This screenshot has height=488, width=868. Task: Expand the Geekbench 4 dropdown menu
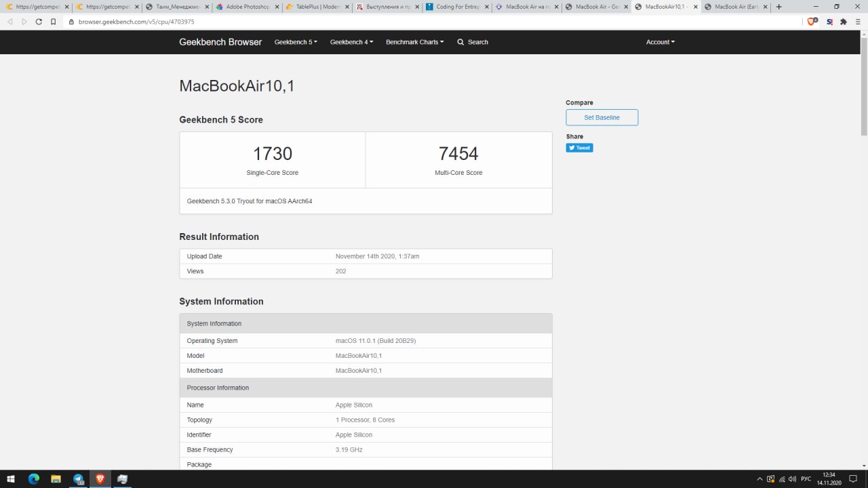coord(351,42)
